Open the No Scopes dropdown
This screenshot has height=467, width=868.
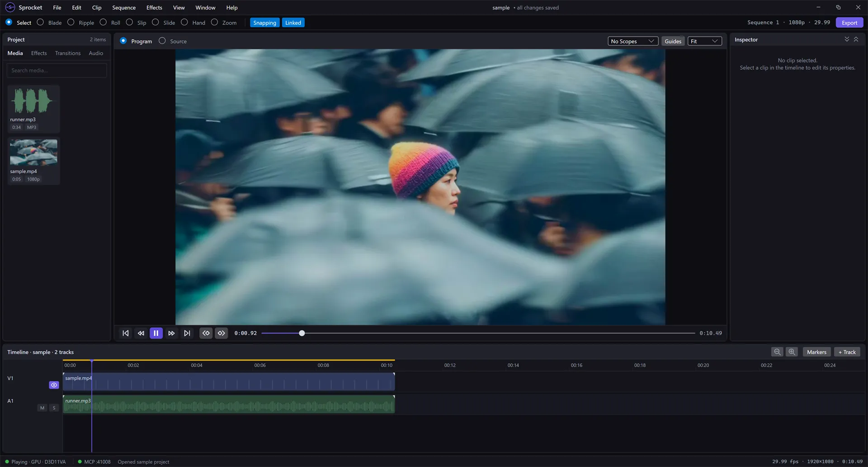tap(633, 41)
